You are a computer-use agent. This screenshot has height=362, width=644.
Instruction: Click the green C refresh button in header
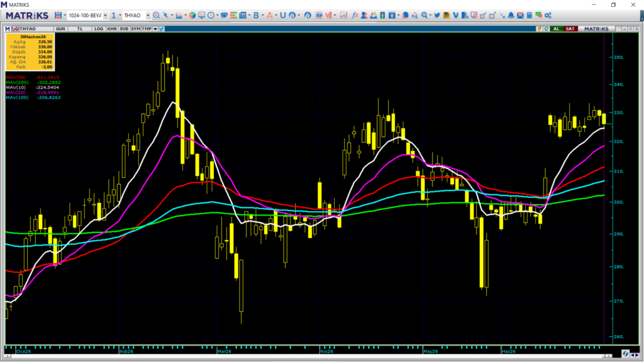pos(547,29)
